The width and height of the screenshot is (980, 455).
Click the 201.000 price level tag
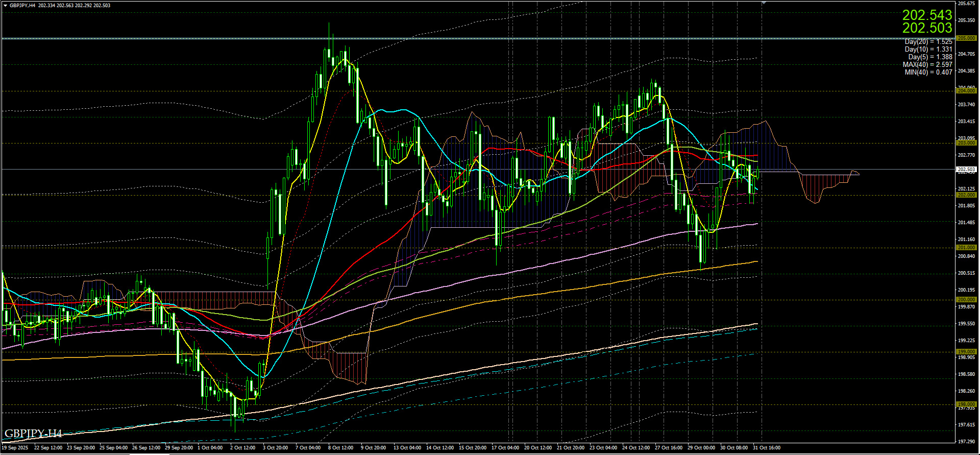pos(966,248)
